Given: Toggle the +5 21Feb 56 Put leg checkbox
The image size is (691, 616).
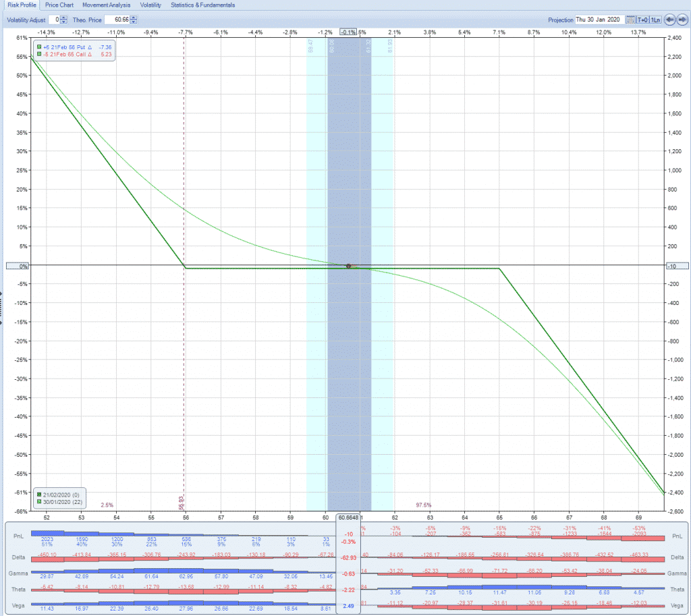Looking at the screenshot, I should 39,47.
